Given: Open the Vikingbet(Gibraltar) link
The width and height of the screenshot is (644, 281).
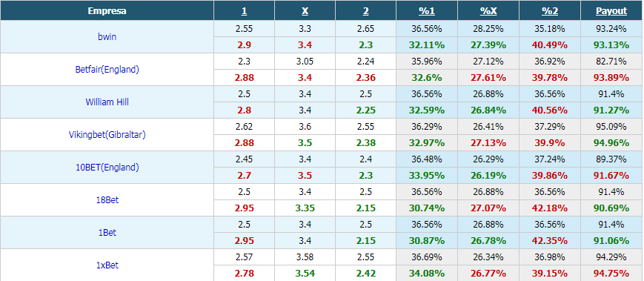Looking at the screenshot, I should pyautogui.click(x=107, y=134).
